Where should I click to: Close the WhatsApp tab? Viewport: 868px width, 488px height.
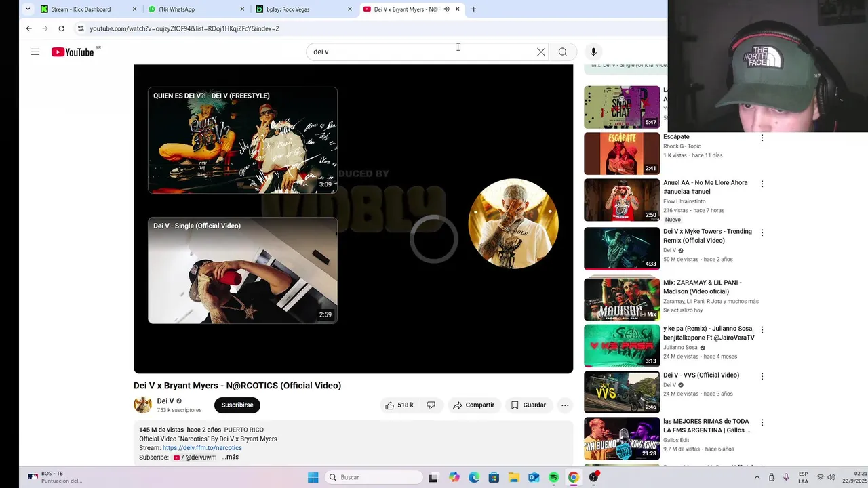242,9
